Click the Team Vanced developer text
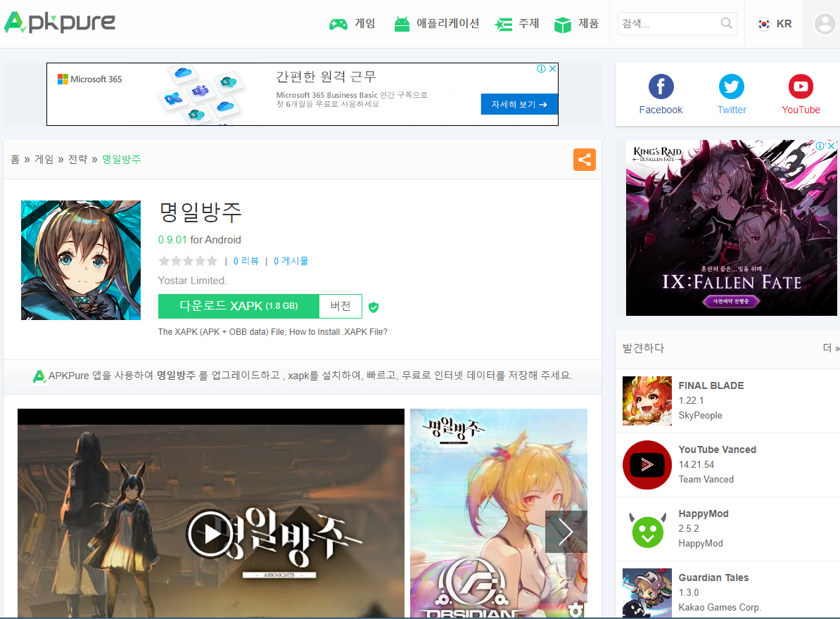The height and width of the screenshot is (619, 840). tap(706, 479)
